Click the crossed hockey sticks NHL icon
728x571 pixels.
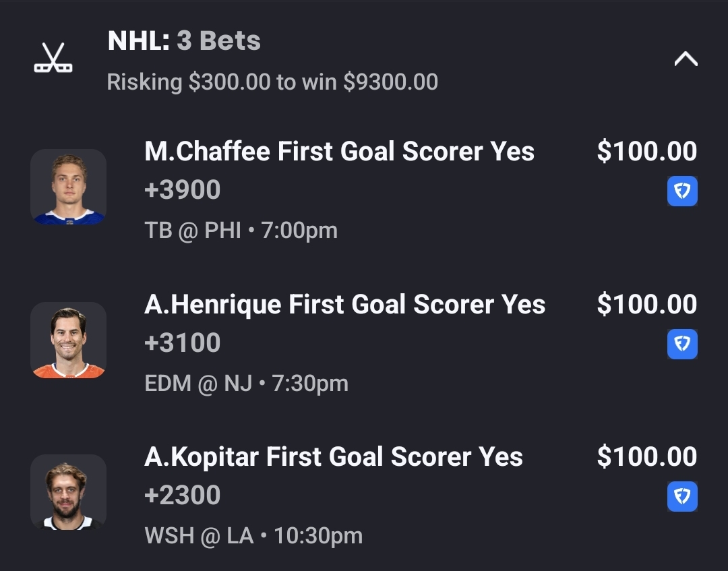(53, 58)
